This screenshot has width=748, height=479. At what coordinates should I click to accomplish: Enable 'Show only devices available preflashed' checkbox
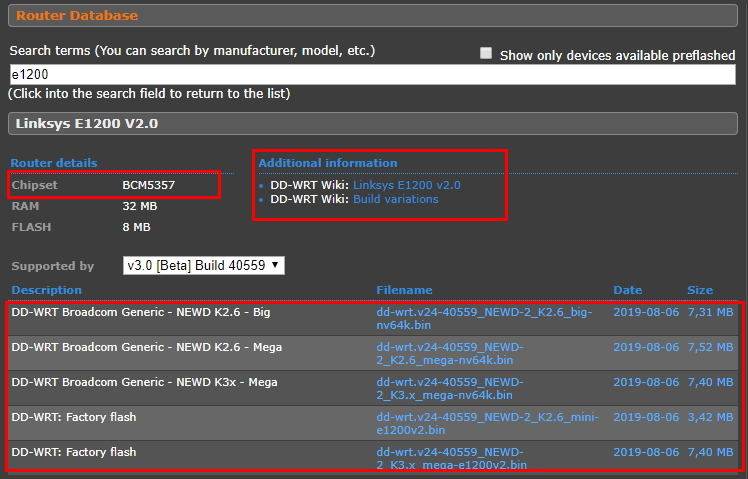pyautogui.click(x=486, y=53)
